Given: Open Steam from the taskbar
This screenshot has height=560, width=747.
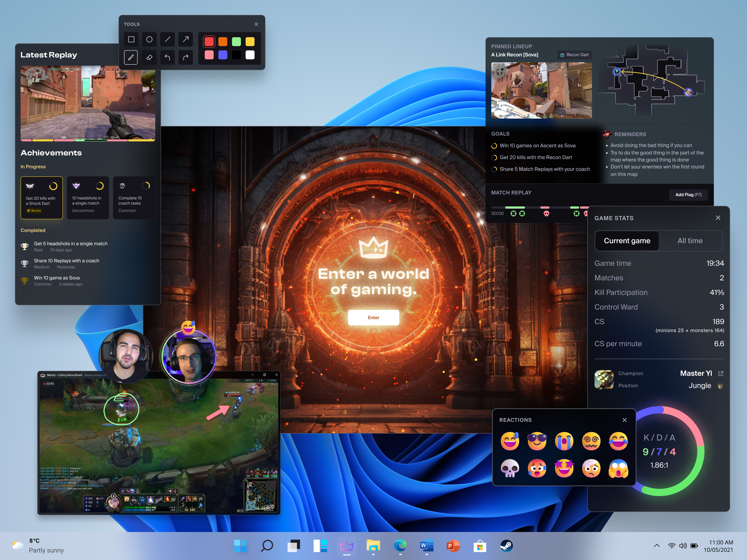Looking at the screenshot, I should click(x=506, y=546).
